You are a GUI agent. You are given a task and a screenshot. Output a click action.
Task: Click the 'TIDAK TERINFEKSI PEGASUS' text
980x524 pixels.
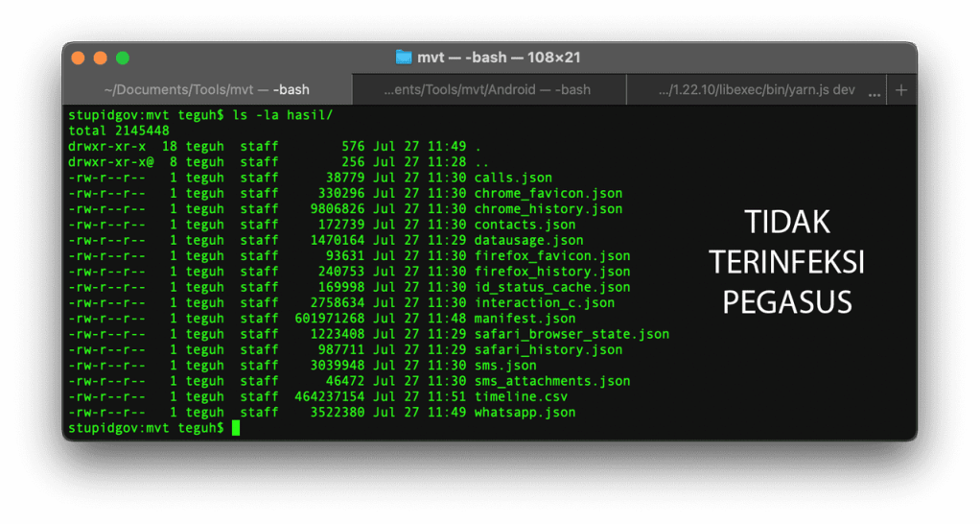click(x=786, y=262)
